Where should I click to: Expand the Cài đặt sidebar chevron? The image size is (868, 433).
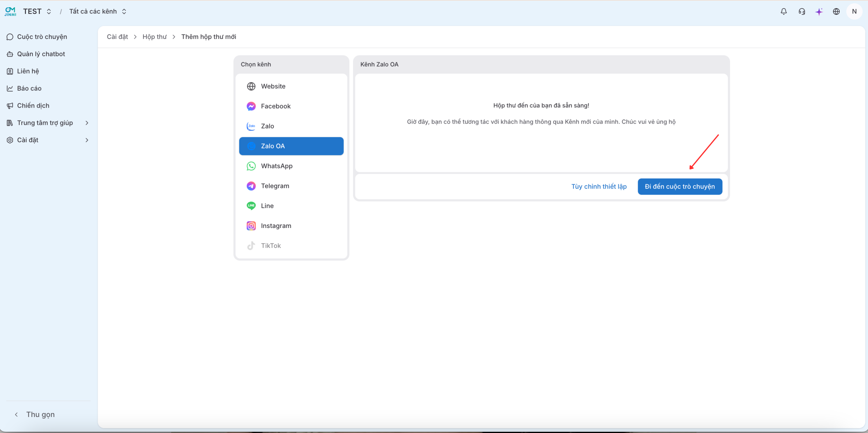click(87, 140)
